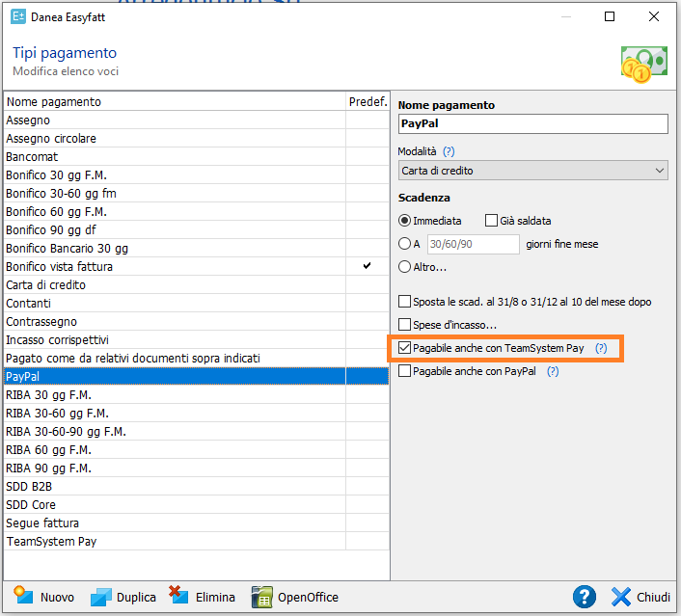
Task: Tick the Già saldata checkbox
Action: click(x=491, y=221)
